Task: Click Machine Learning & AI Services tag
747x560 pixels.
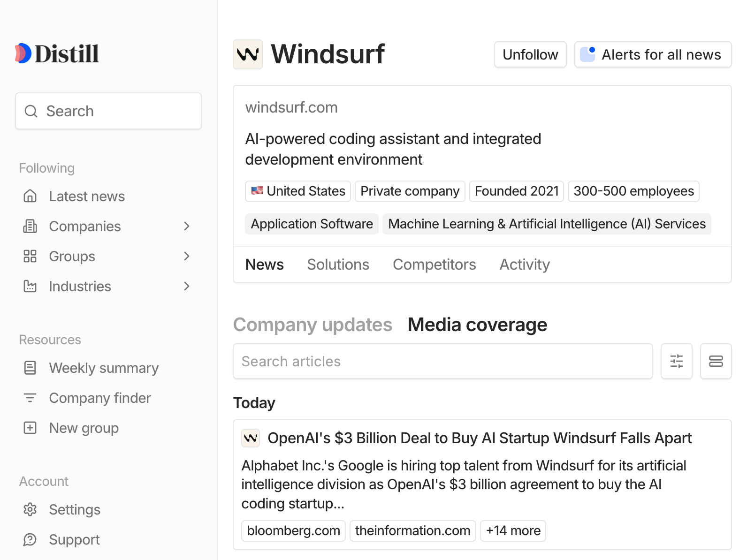Action: pyautogui.click(x=547, y=224)
